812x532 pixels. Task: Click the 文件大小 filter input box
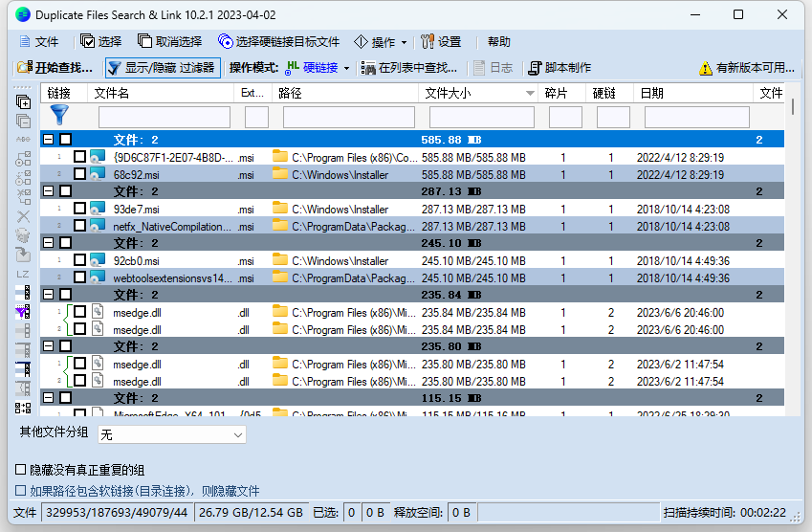pyautogui.click(x=482, y=117)
